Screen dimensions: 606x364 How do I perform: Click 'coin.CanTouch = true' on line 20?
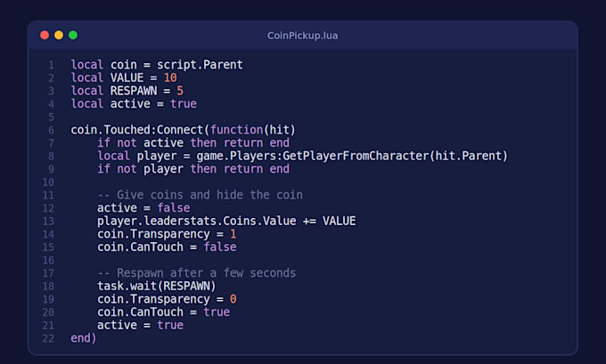[163, 311]
